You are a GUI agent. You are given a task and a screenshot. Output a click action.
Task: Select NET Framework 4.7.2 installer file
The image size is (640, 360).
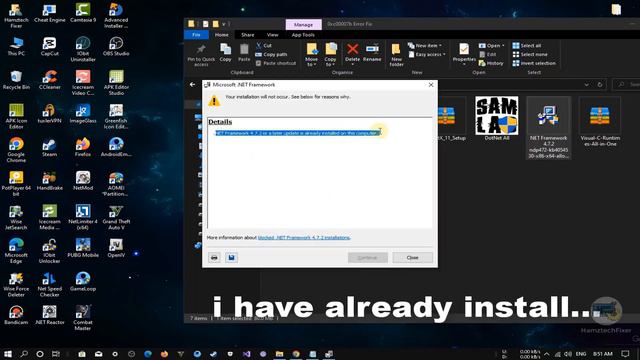(548, 128)
